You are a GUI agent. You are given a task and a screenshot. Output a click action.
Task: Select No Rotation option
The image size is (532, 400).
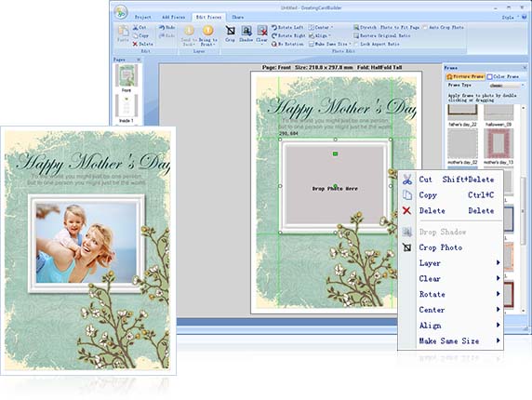tap(287, 44)
